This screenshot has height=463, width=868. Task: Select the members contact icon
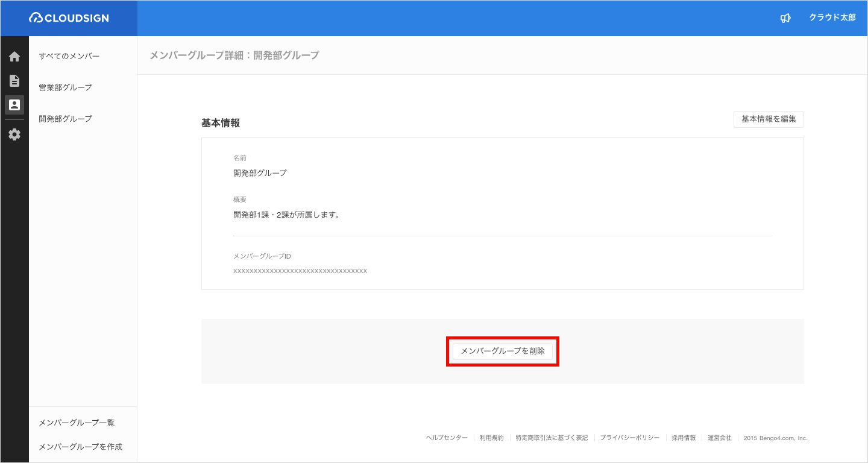pos(14,105)
